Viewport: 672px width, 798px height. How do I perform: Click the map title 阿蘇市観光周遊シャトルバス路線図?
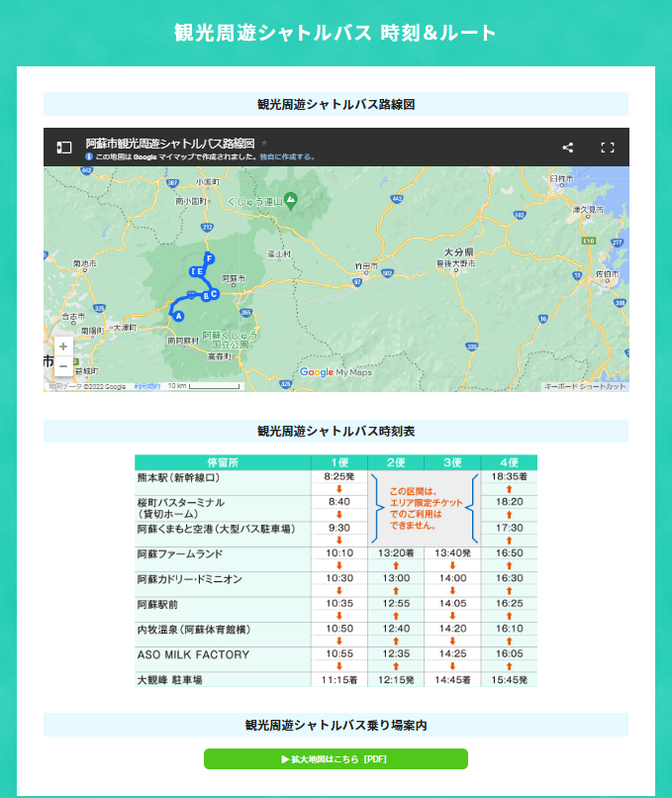coord(170,143)
